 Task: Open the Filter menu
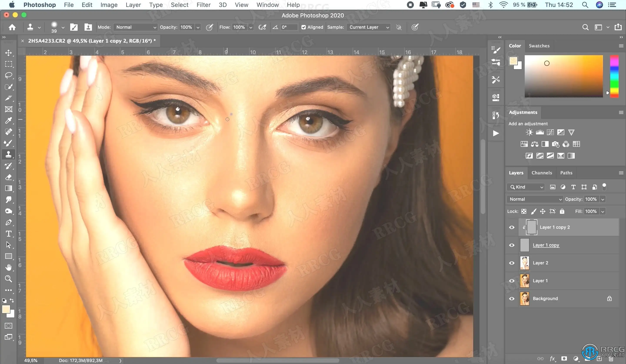(x=203, y=5)
